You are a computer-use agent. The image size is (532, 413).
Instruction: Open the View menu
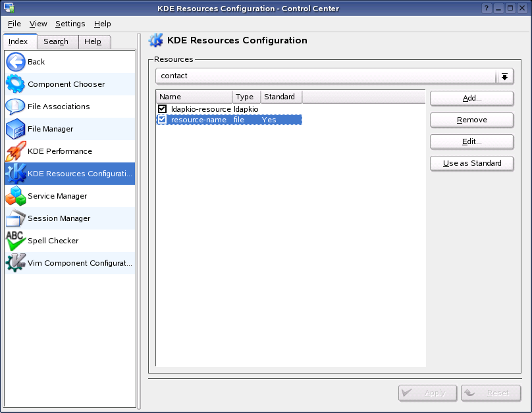click(x=38, y=24)
